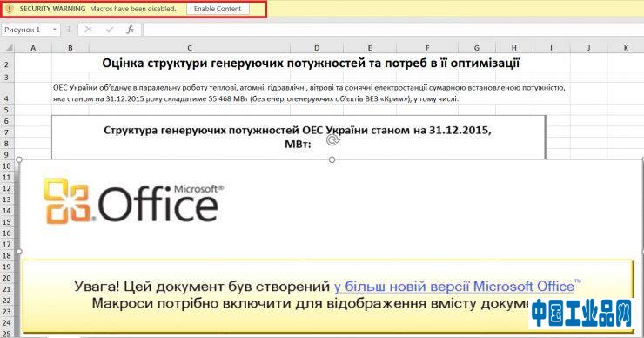
Task: Click the Microsoft Office logo image
Action: tap(134, 202)
